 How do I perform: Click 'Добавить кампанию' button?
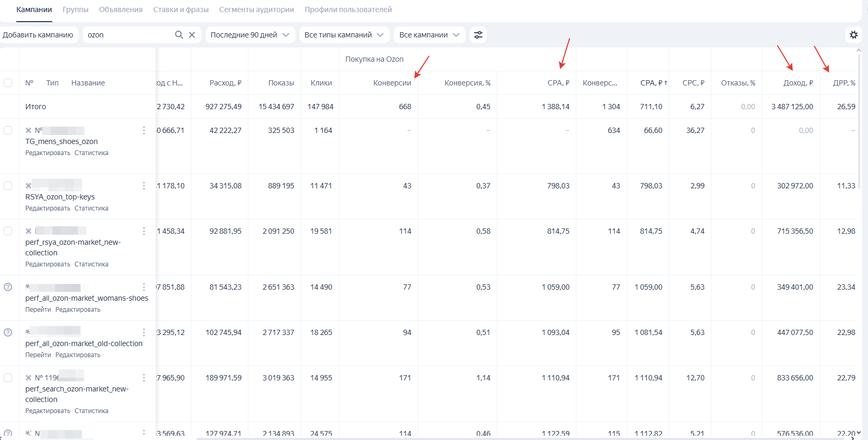[38, 35]
